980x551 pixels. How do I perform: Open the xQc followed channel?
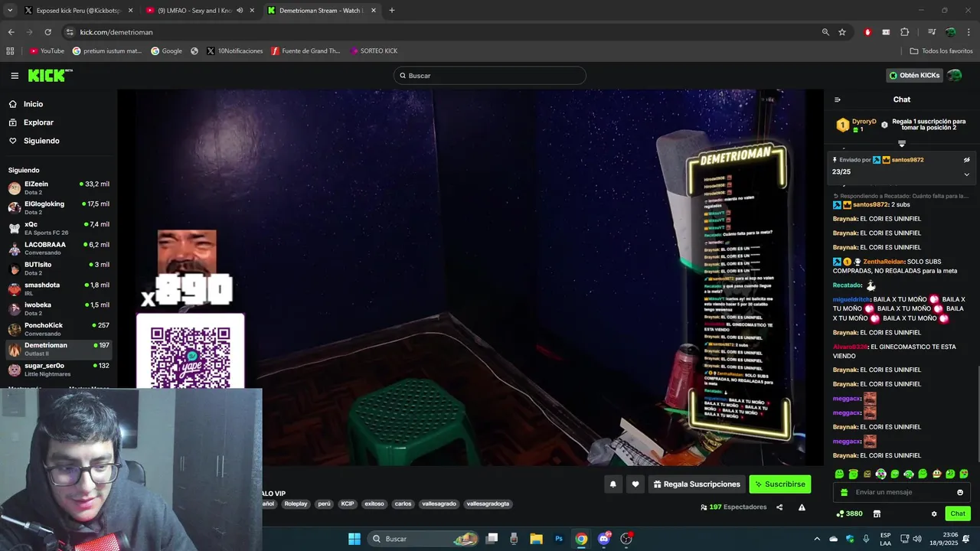58,228
